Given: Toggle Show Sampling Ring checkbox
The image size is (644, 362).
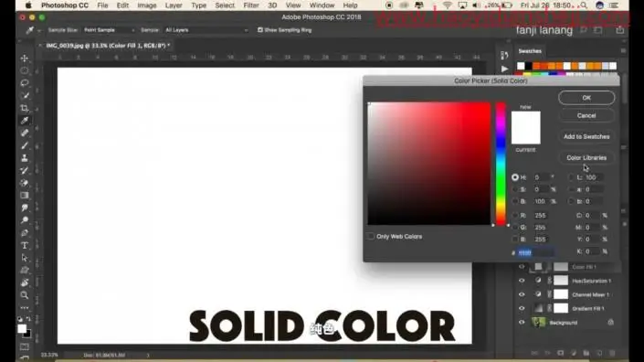Looking at the screenshot, I should pos(260,30).
